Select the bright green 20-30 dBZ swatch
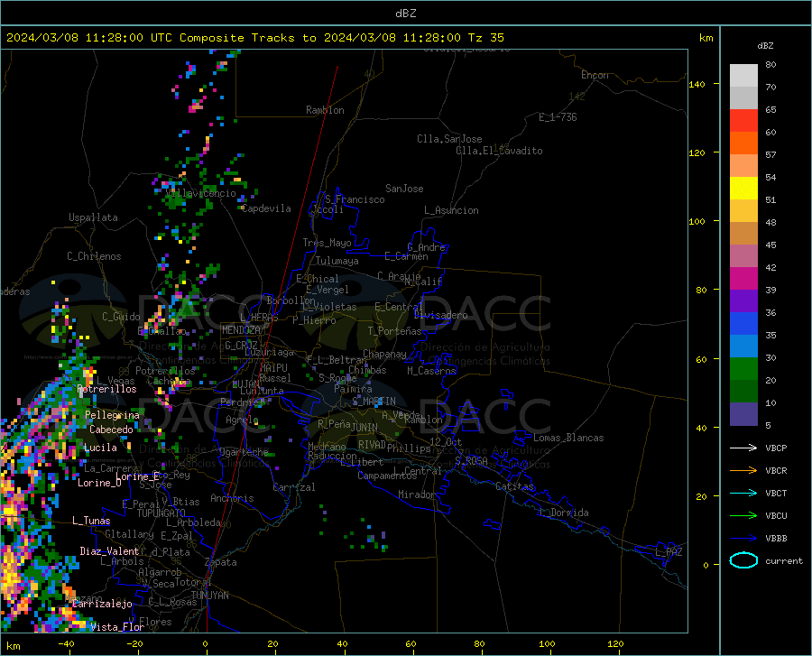The image size is (812, 656). click(x=743, y=369)
